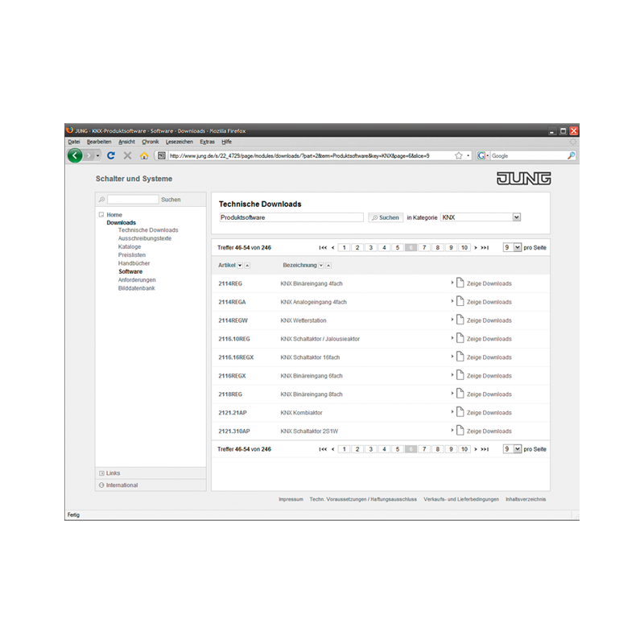Screen dimensions: 644x644
Task: Open top results-per-page dropdown
Action: (517, 247)
